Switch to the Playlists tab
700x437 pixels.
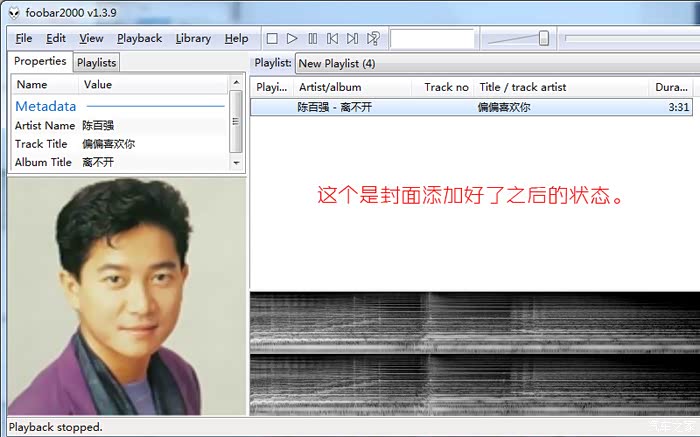point(97,63)
